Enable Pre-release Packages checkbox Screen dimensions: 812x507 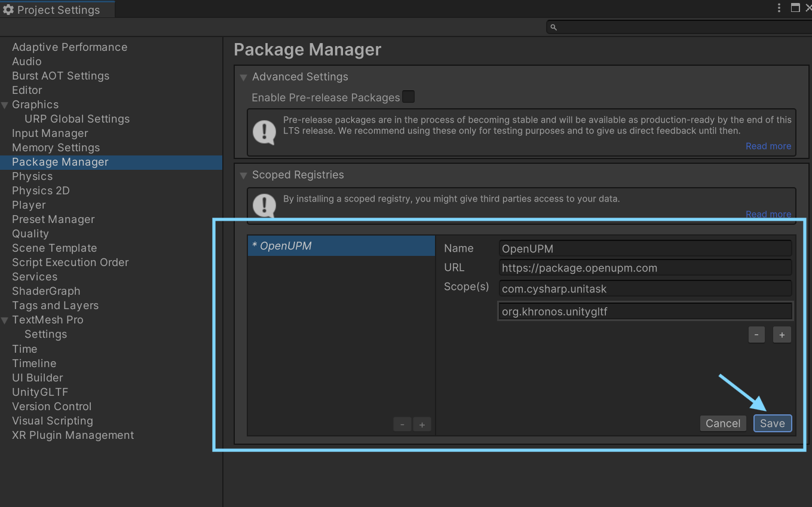[x=408, y=97]
